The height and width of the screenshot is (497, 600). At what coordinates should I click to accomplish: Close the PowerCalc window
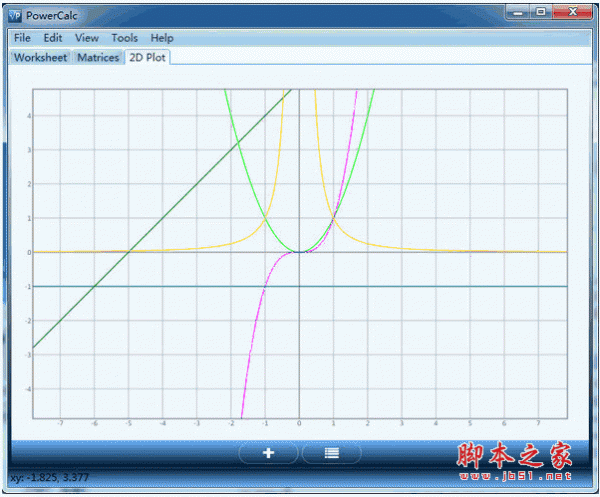click(572, 12)
